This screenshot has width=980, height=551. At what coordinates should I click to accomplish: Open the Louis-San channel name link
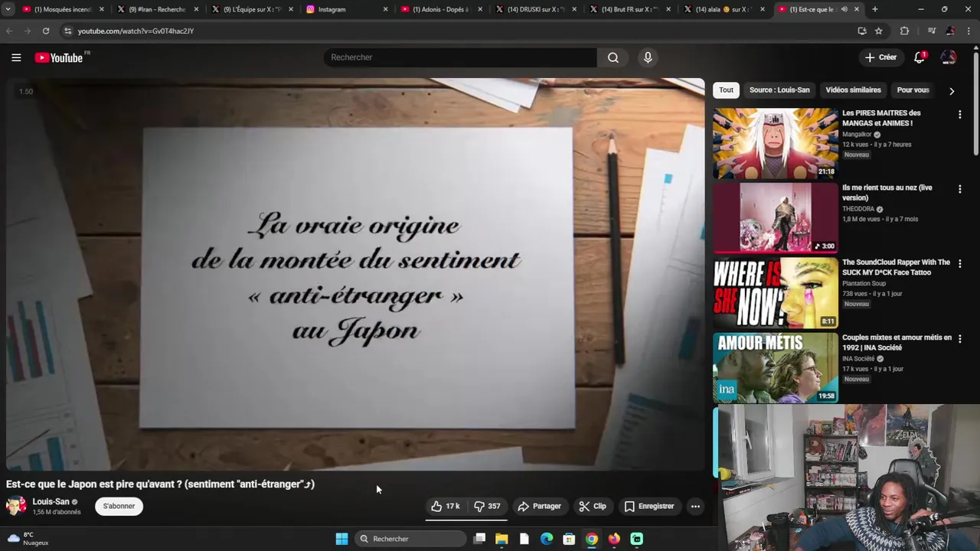[x=51, y=501]
